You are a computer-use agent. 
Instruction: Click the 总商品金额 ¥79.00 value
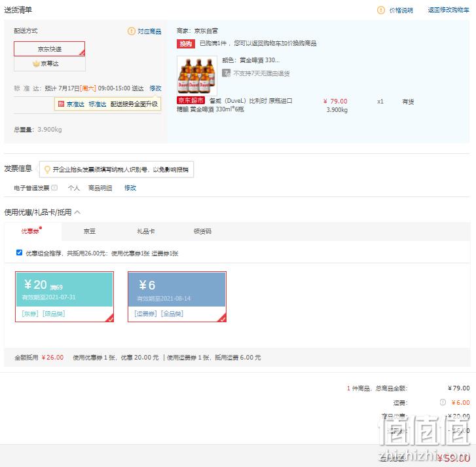tap(459, 388)
